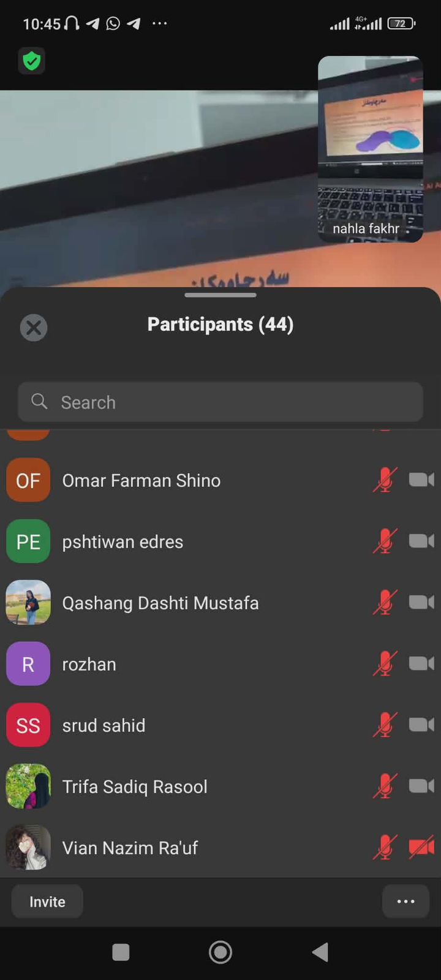Tap Qashang Dashti Mustafa's microphone icon
Viewport: 441px width, 980px height.
click(x=385, y=603)
